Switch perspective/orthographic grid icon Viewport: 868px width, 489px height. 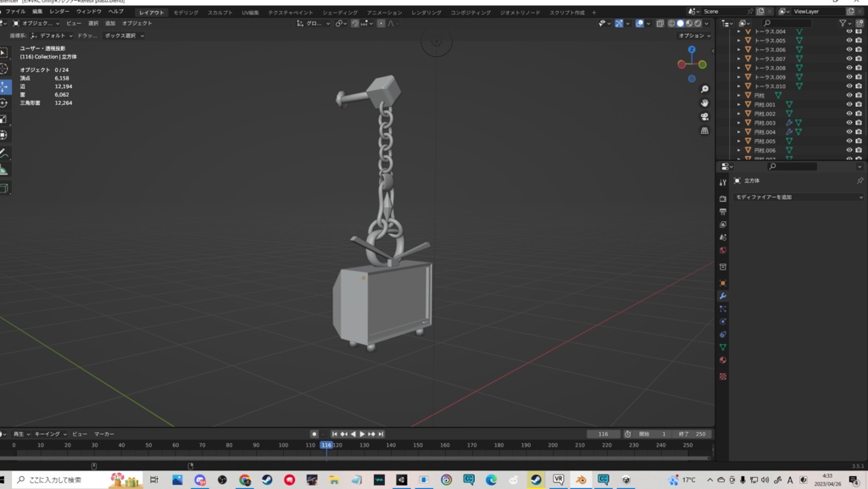704,131
